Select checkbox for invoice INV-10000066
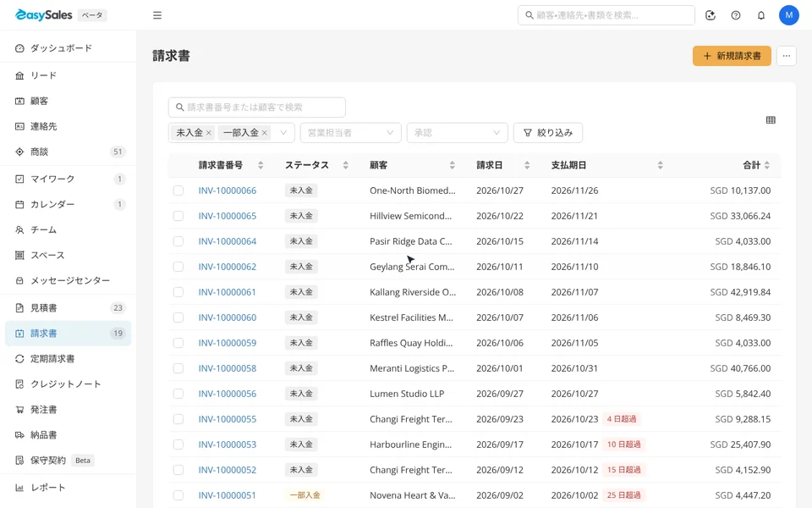The height and width of the screenshot is (508, 812). 178,190
